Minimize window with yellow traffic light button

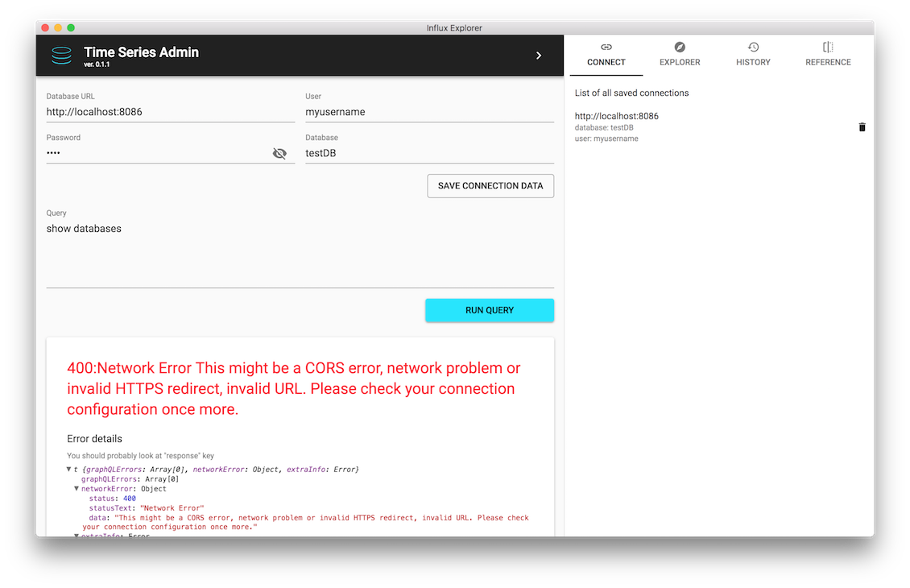[58, 28]
